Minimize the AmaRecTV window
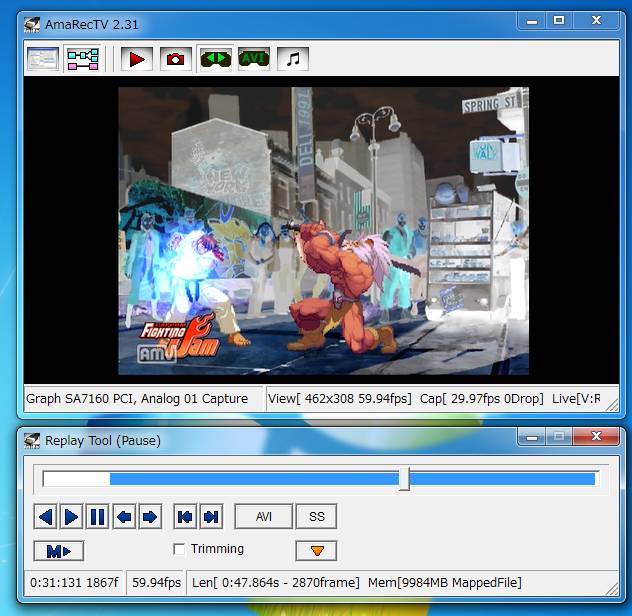This screenshot has height=616, width=632. (x=532, y=21)
